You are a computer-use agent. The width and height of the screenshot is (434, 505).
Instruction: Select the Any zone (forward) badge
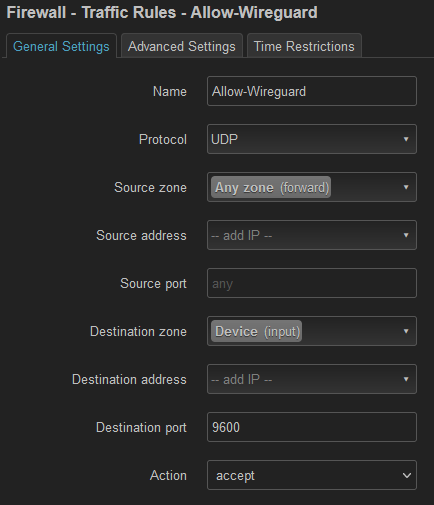[271, 187]
